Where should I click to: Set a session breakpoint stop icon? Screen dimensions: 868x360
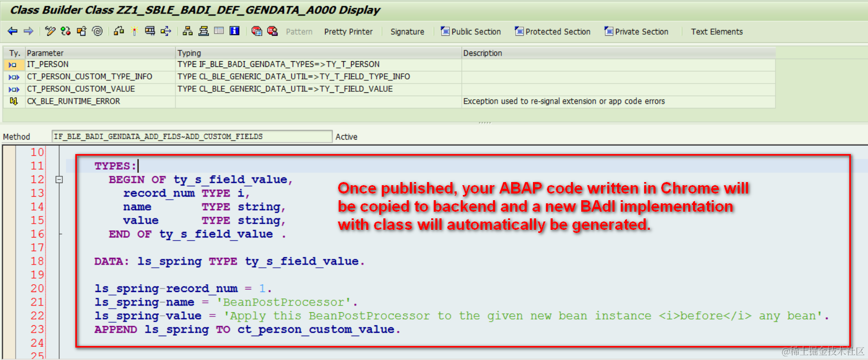coord(257,31)
